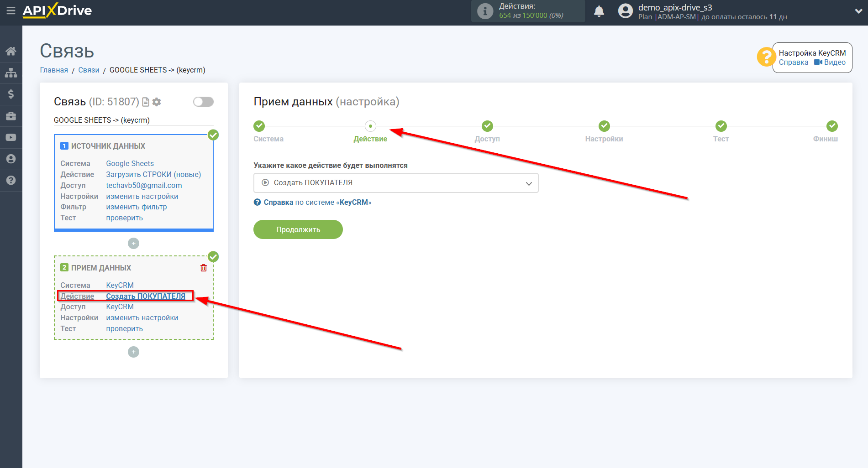Go to Связи breadcrumb
The height and width of the screenshot is (468, 868).
[89, 70]
